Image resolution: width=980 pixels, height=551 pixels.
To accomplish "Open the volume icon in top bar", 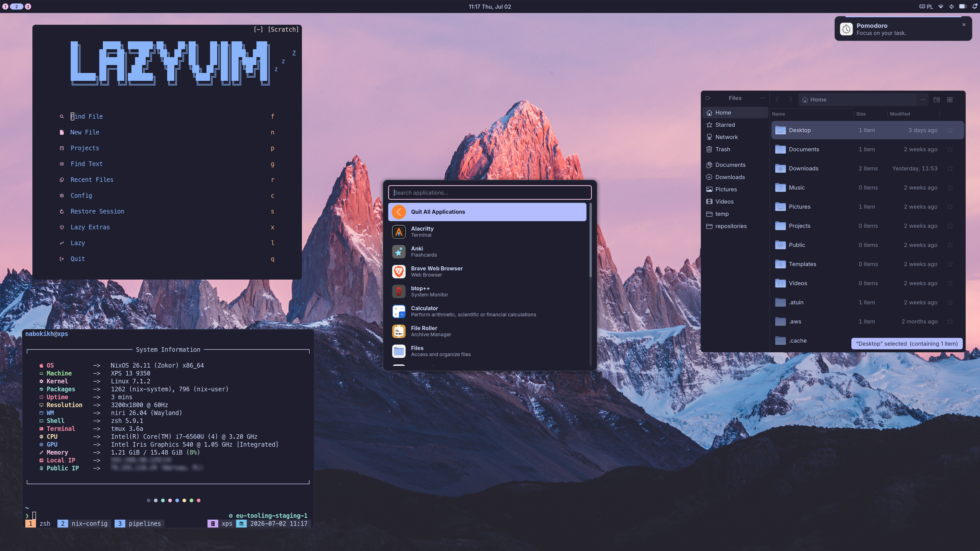I will (x=951, y=6).
